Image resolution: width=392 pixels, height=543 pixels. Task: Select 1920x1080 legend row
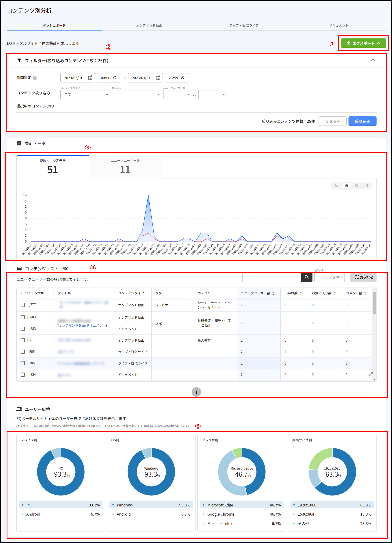[332, 505]
